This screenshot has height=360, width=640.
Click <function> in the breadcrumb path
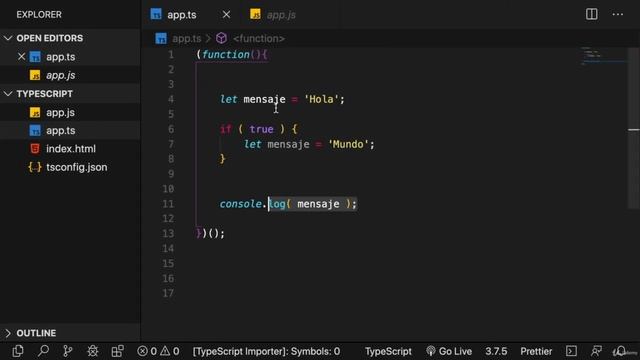click(x=259, y=38)
